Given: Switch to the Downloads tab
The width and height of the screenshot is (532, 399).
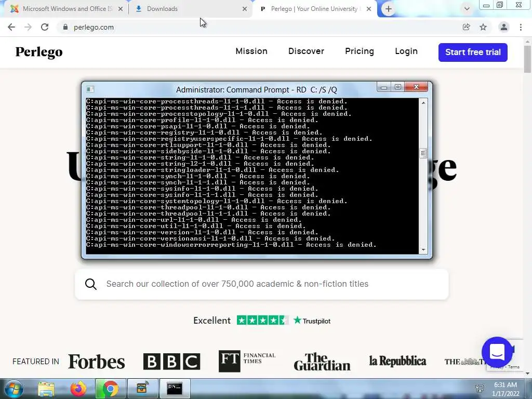Looking at the screenshot, I should [x=191, y=9].
